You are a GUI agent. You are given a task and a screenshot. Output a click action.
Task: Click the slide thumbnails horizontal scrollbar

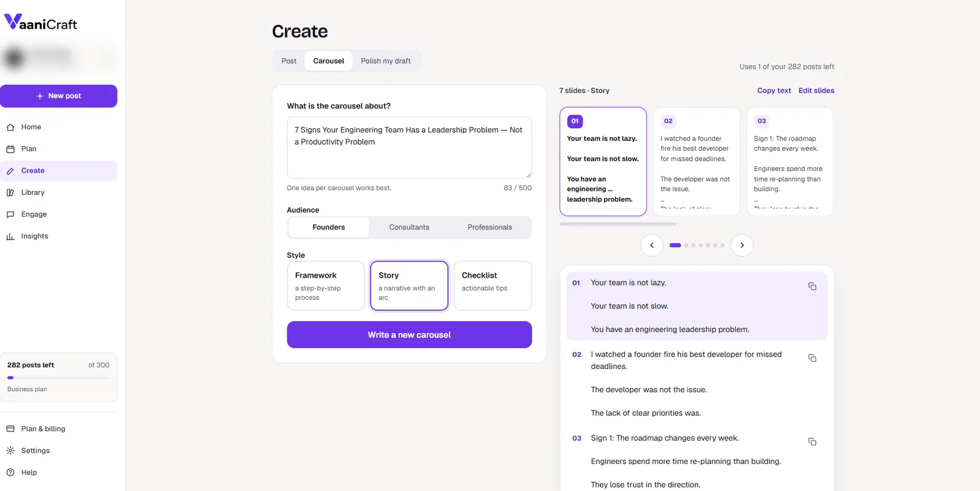(x=618, y=224)
